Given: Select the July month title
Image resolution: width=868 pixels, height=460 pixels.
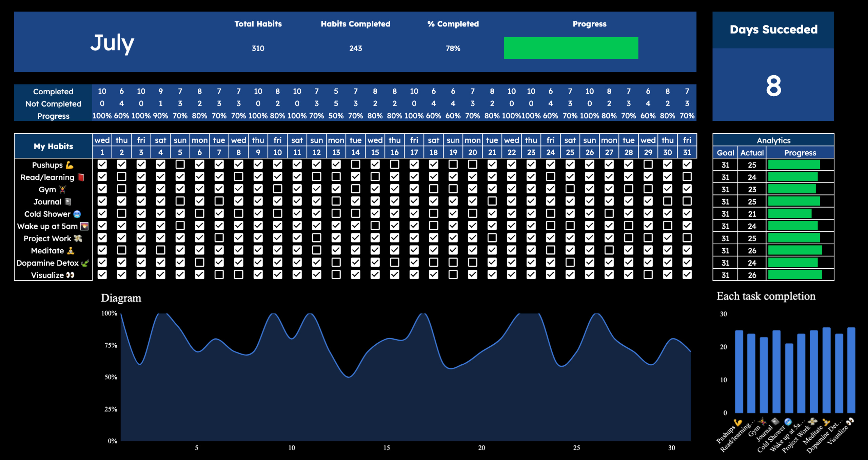Looking at the screenshot, I should [x=112, y=43].
